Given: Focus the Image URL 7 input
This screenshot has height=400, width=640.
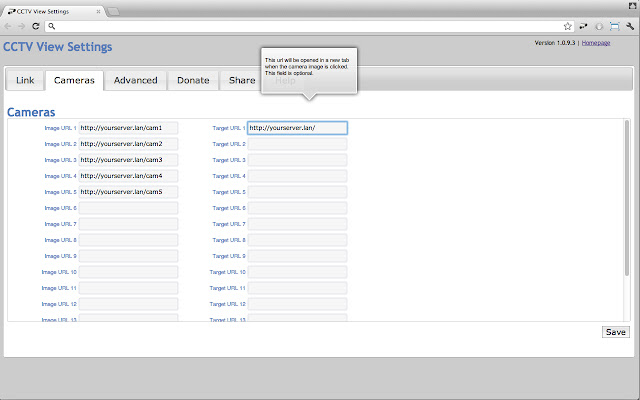Looking at the screenshot, I should point(128,224).
